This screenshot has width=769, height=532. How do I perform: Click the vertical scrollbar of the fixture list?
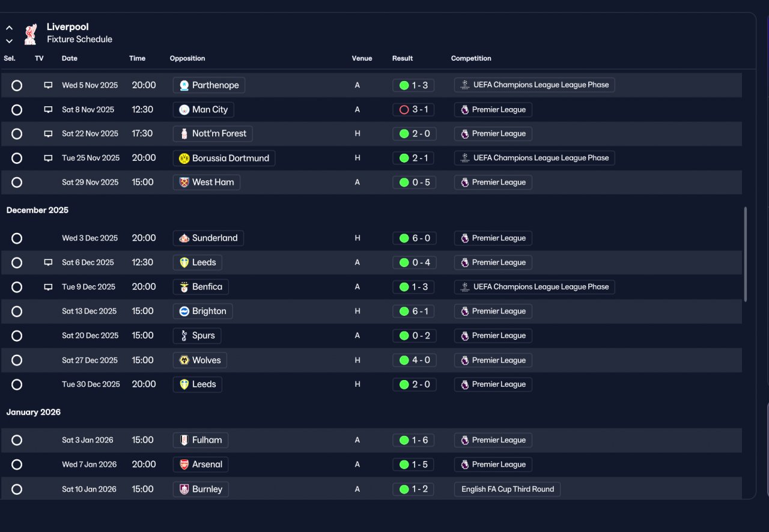(x=746, y=254)
